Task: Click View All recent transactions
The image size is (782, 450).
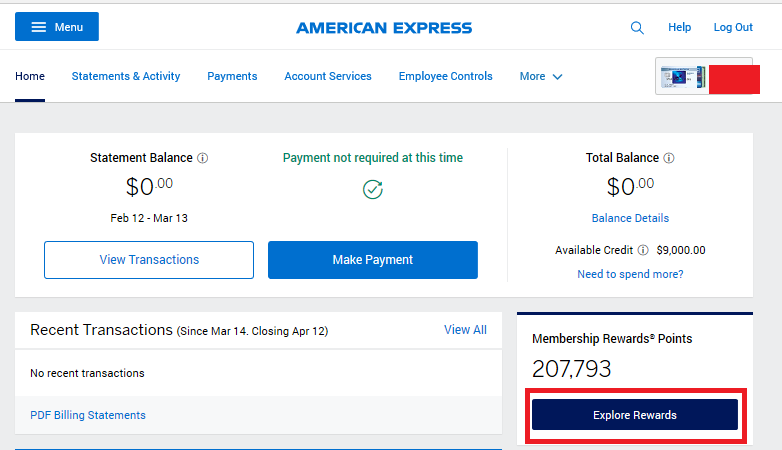Action: [465, 330]
